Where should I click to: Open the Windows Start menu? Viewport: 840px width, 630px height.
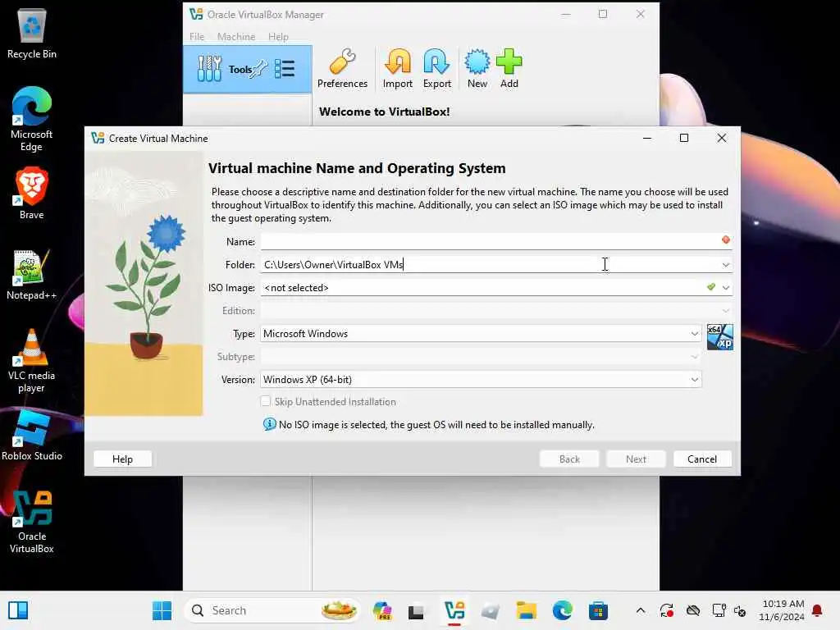pos(162,610)
